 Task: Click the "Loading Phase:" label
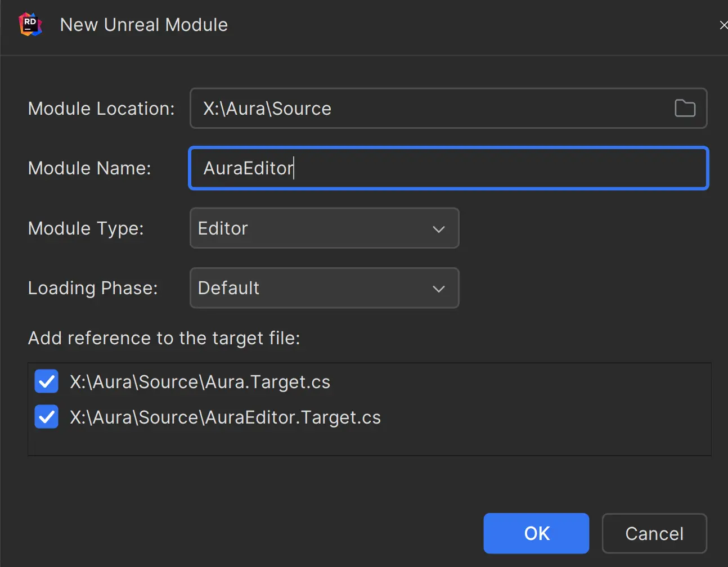[93, 288]
